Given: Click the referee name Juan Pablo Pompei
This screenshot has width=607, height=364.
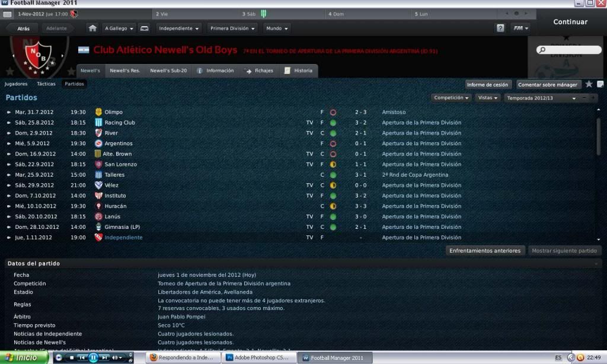Looking at the screenshot, I should click(x=181, y=317).
